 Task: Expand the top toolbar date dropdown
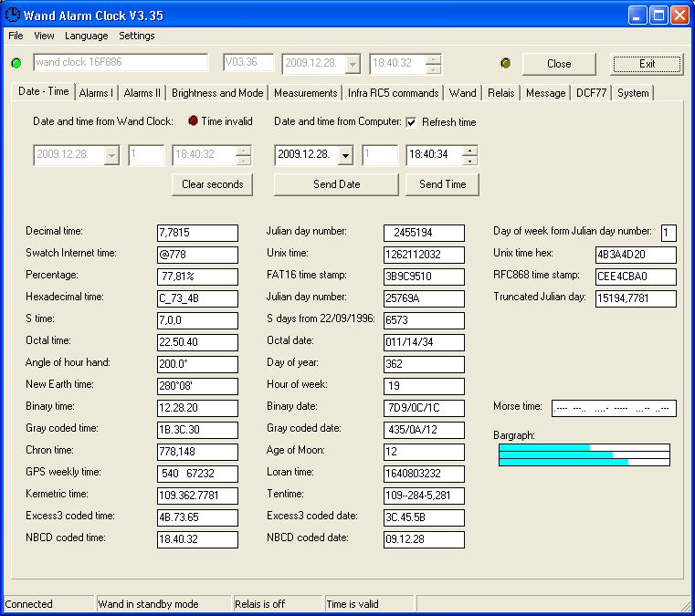[x=353, y=64]
